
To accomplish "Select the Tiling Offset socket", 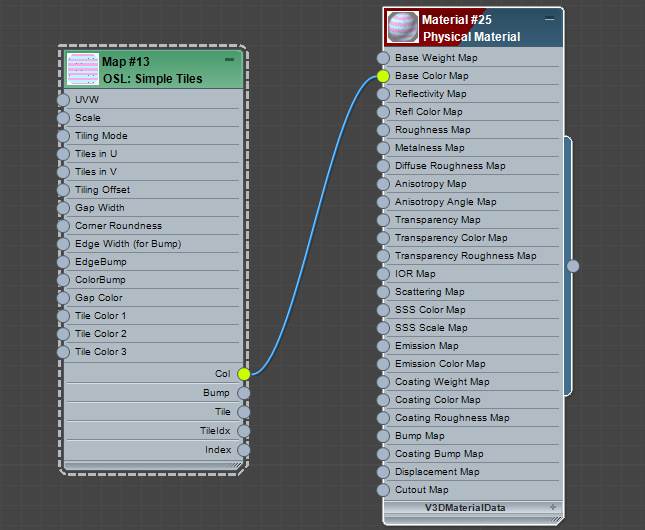I will tap(63, 190).
